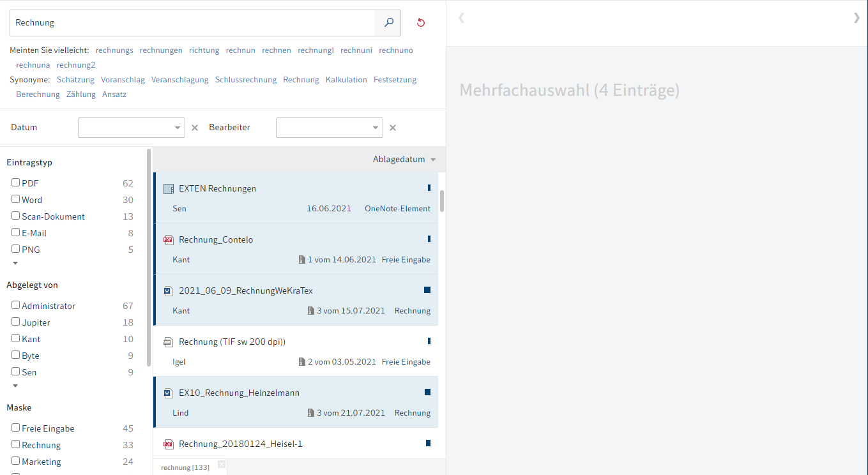Click synonym link Voranschlag
Screen dimensions: 868x475
pyautogui.click(x=123, y=80)
